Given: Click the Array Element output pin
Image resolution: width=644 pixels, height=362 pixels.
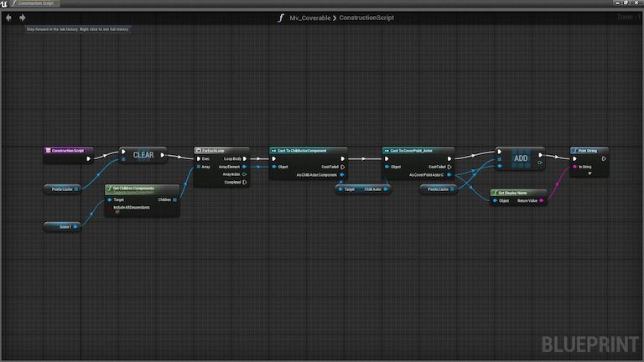Looking at the screenshot, I should [x=244, y=167].
